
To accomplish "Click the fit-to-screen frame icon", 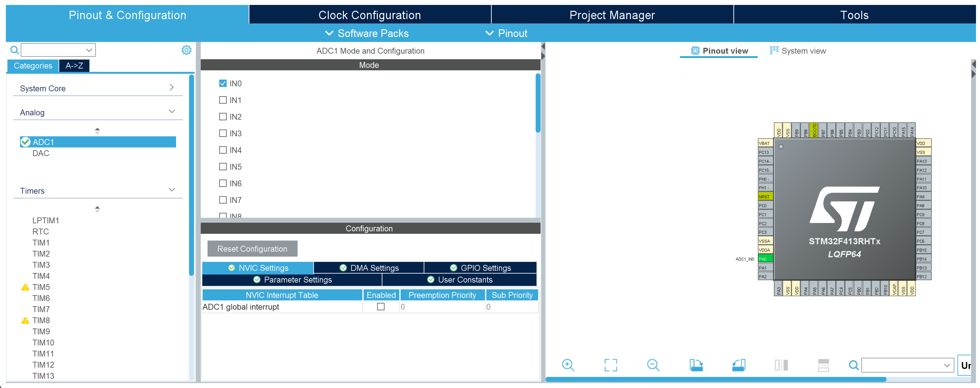I will [610, 365].
